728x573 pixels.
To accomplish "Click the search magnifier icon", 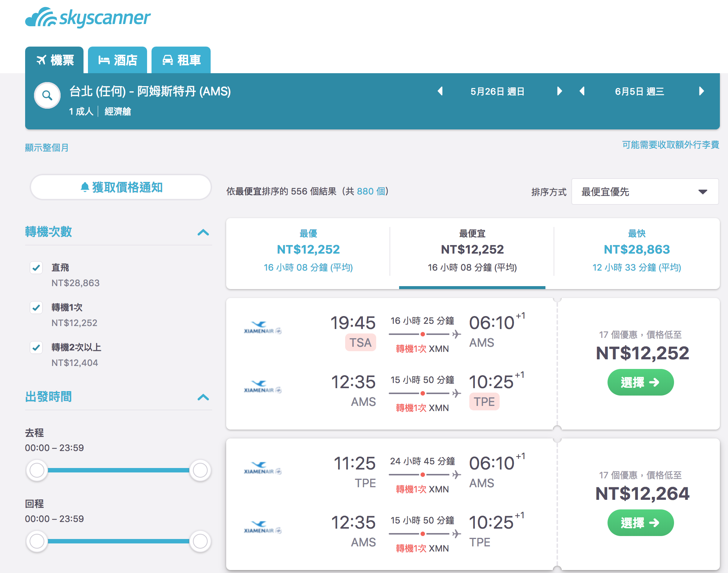I will 47,95.
